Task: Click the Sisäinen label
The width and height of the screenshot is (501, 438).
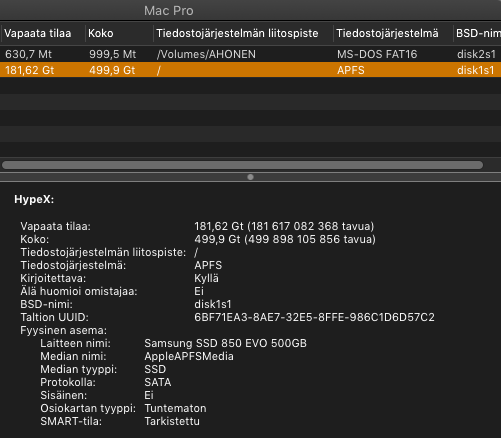Action: coord(64,395)
